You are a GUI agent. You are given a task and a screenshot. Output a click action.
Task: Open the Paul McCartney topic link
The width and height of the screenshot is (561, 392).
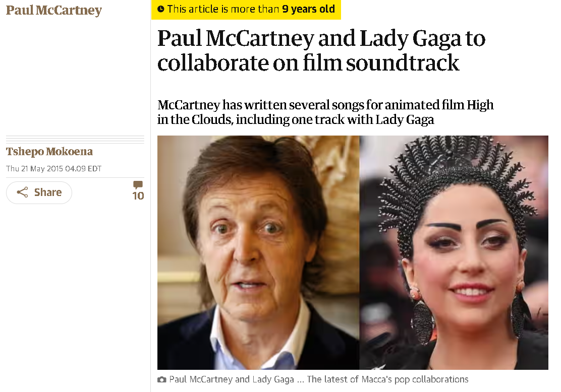pyautogui.click(x=54, y=11)
